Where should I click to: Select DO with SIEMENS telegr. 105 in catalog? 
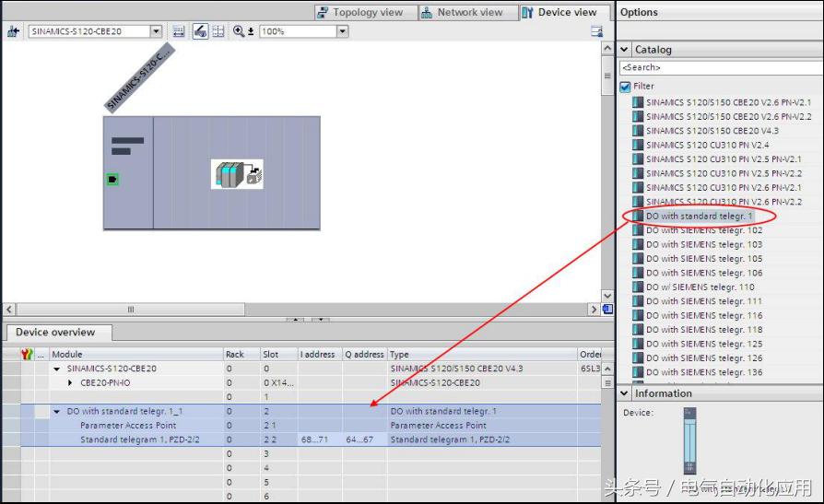pyautogui.click(x=703, y=259)
